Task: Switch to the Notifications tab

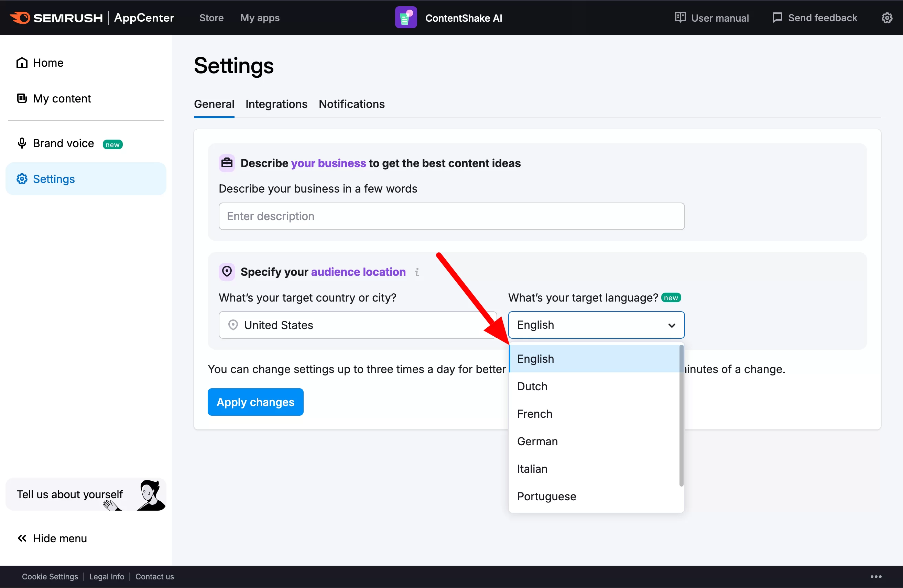Action: pyautogui.click(x=351, y=104)
